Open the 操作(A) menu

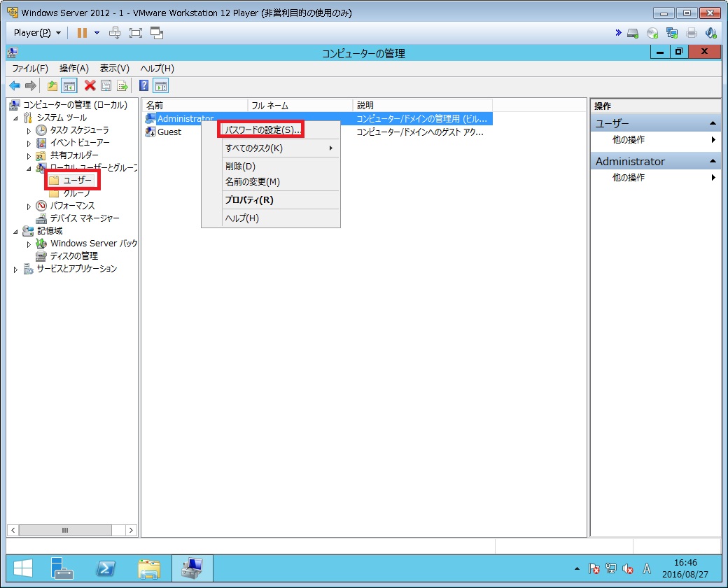click(x=74, y=69)
